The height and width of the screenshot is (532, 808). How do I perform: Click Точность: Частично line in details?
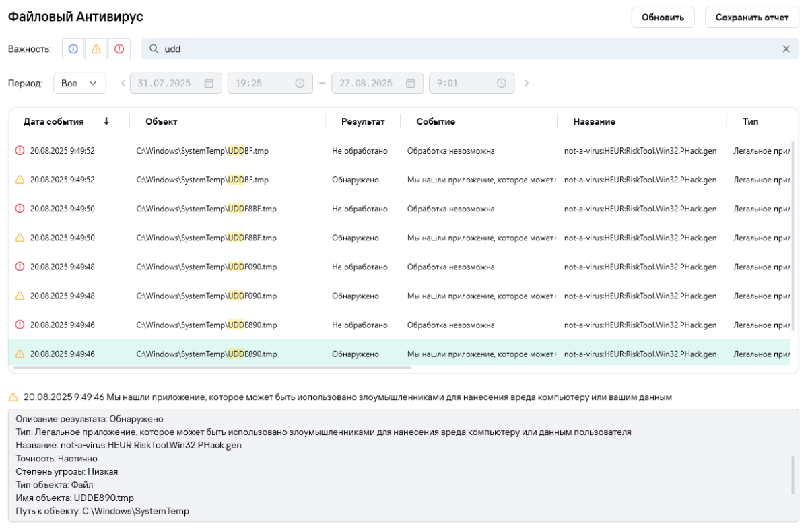pyautogui.click(x=57, y=459)
